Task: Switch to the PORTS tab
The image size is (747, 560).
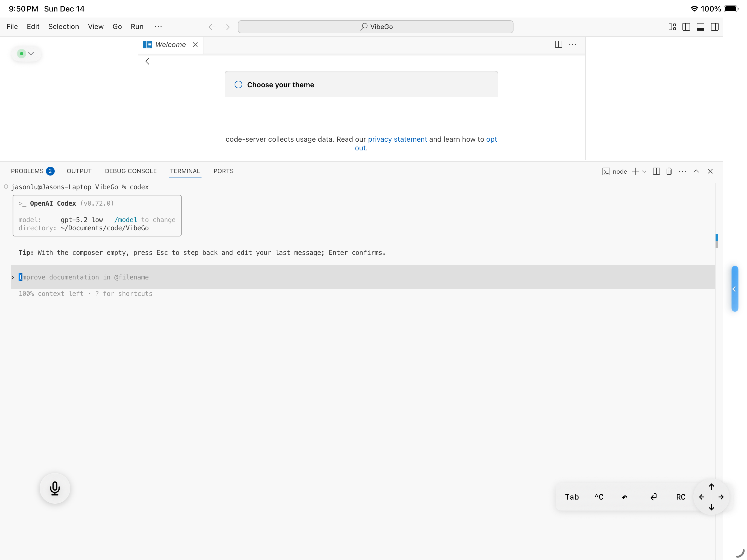Action: click(223, 171)
